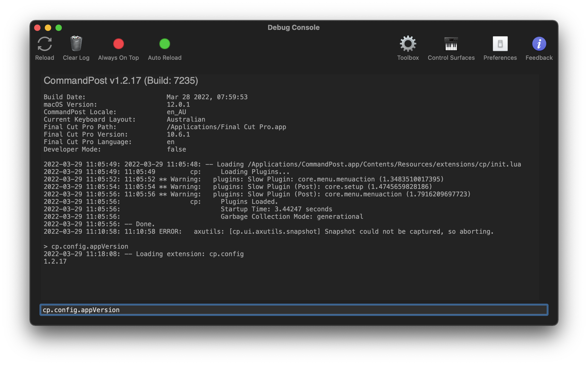Click the output result 1.2.17 line
Viewport: 588px width, 365px height.
[x=55, y=261]
